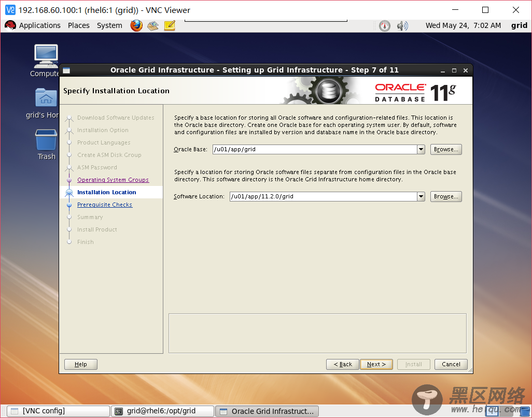Open the volume speaker icon
Viewport: 532px width, 418px height.
click(x=402, y=26)
